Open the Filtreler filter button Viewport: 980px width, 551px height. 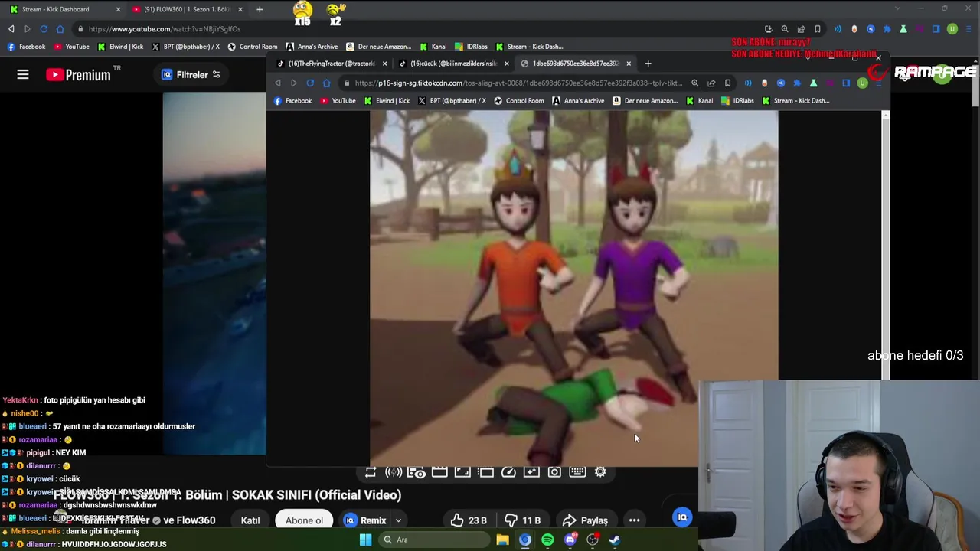coord(191,74)
